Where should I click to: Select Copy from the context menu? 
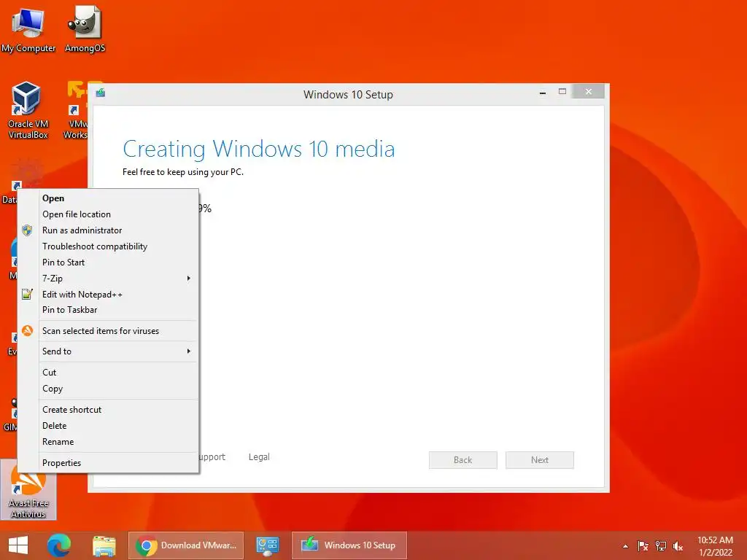(108, 389)
